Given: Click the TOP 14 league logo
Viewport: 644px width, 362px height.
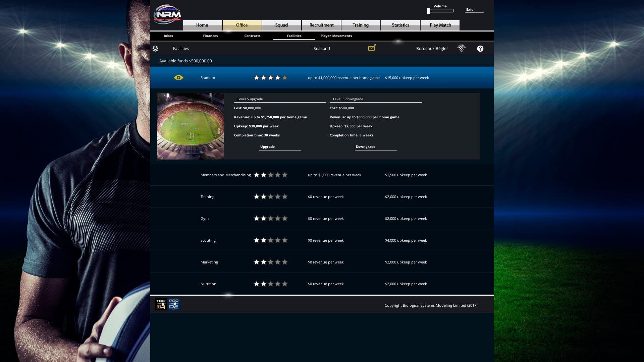Looking at the screenshot, I should tap(161, 304).
